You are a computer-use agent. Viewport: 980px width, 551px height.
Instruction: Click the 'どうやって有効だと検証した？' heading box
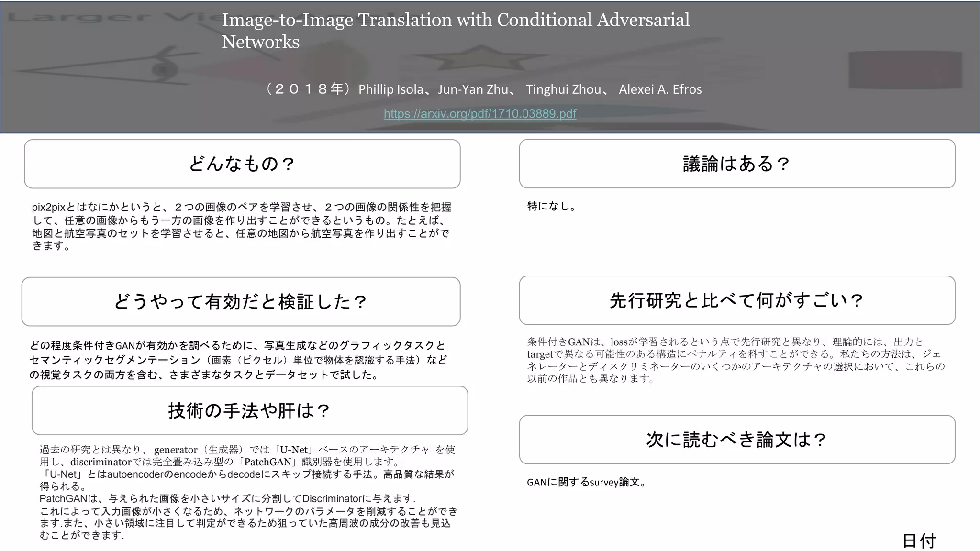pyautogui.click(x=241, y=301)
